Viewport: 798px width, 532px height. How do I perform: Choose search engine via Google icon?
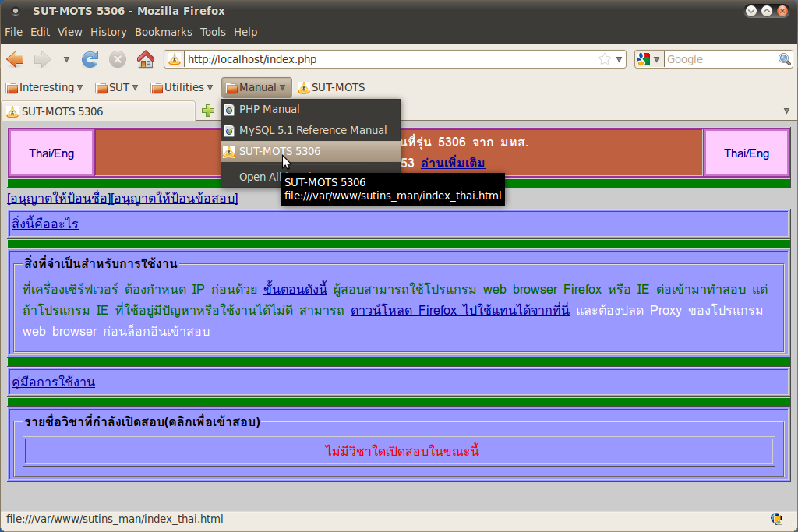click(x=648, y=59)
